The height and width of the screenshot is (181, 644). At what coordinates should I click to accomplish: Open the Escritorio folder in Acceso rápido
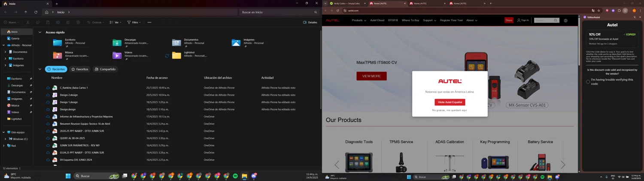click(x=69, y=42)
